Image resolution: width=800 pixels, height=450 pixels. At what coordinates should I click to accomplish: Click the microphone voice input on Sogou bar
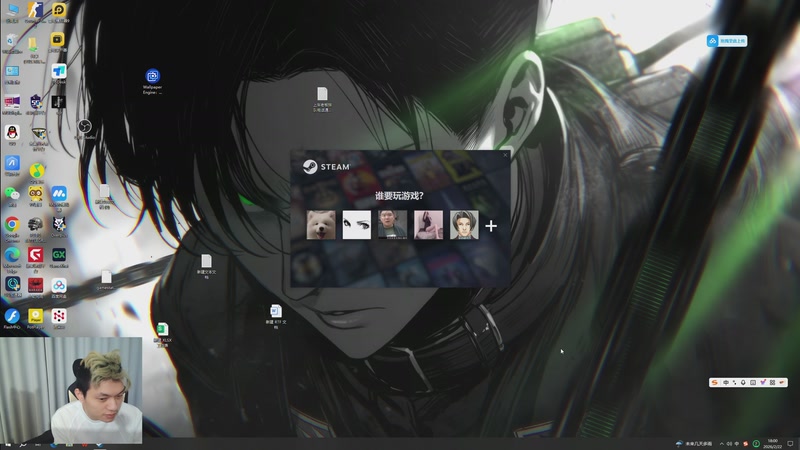[743, 382]
